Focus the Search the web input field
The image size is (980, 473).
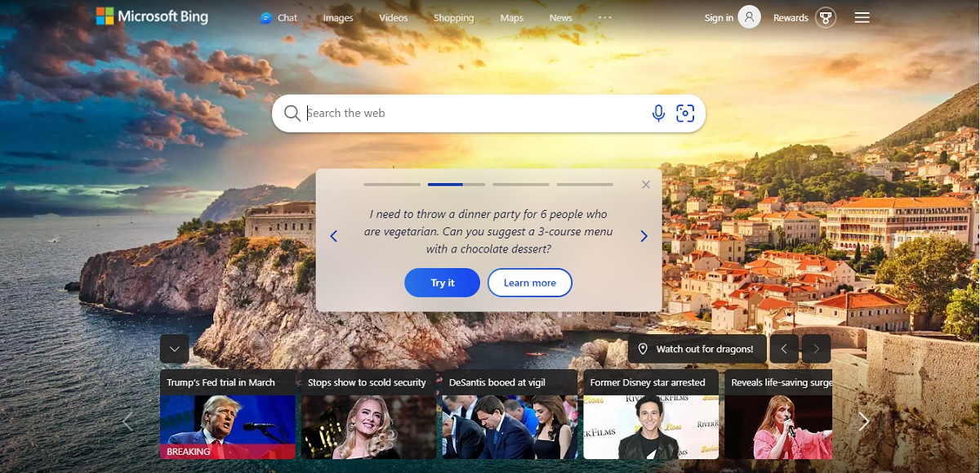click(474, 114)
